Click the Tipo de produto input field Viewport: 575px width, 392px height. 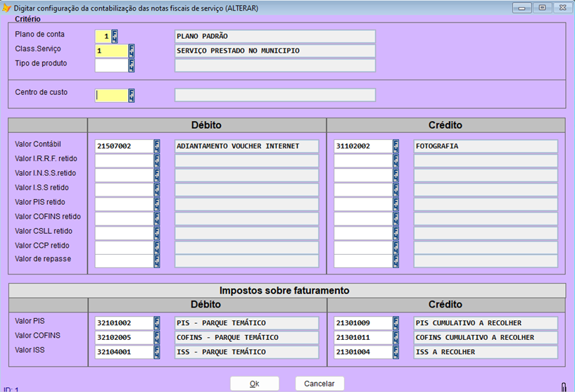[111, 65]
